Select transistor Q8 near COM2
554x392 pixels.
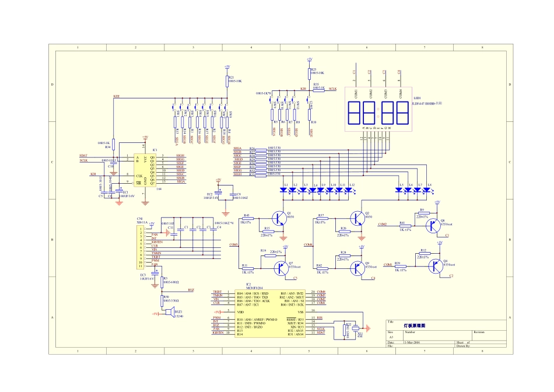coord(434,223)
